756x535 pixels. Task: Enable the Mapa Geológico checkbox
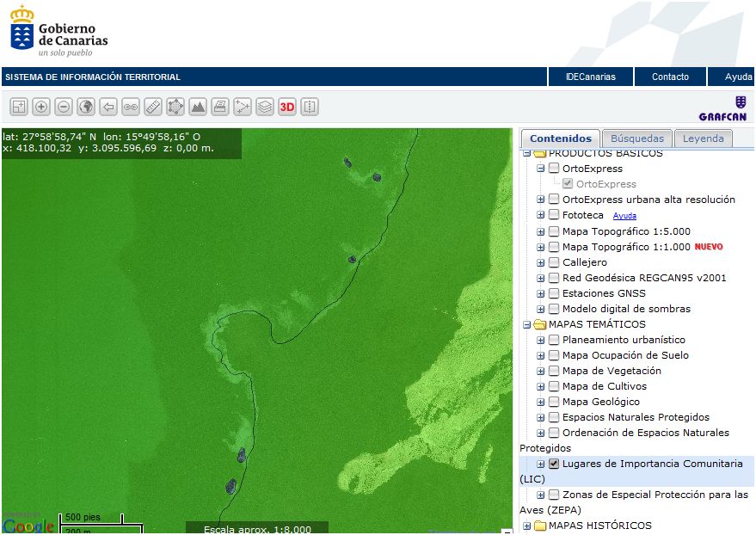[554, 402]
